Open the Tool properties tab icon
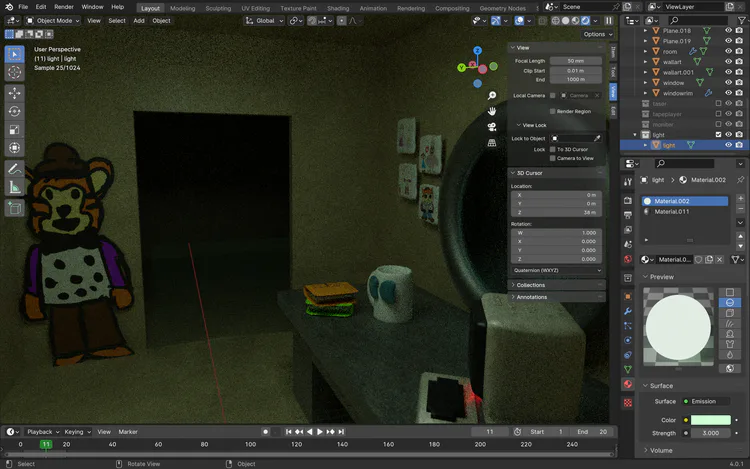Viewport: 750px width, 469px height. pyautogui.click(x=628, y=182)
